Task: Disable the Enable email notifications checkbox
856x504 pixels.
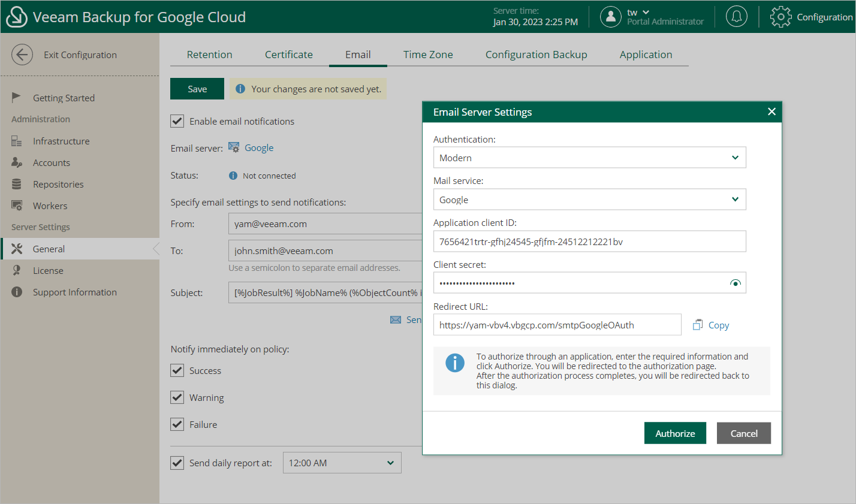Action: click(x=177, y=121)
